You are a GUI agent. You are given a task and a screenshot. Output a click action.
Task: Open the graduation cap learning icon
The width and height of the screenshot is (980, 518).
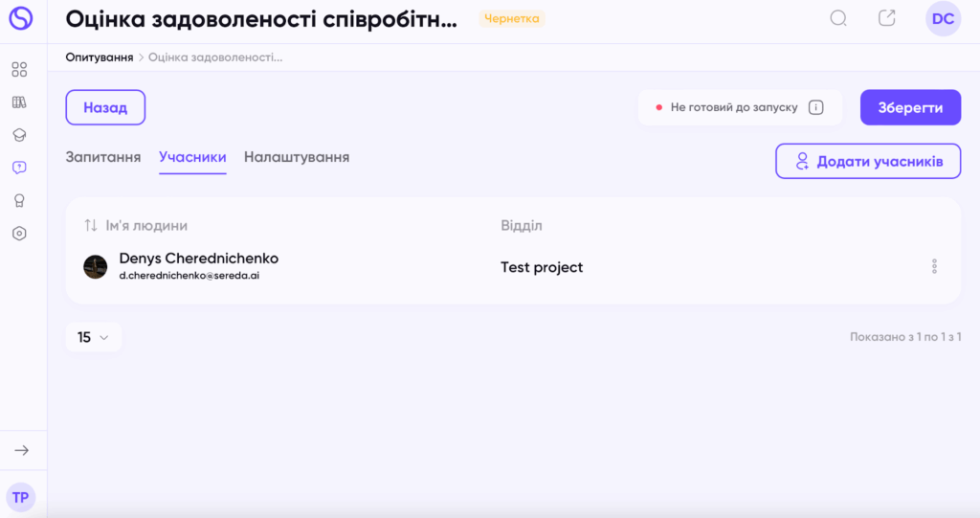19,135
